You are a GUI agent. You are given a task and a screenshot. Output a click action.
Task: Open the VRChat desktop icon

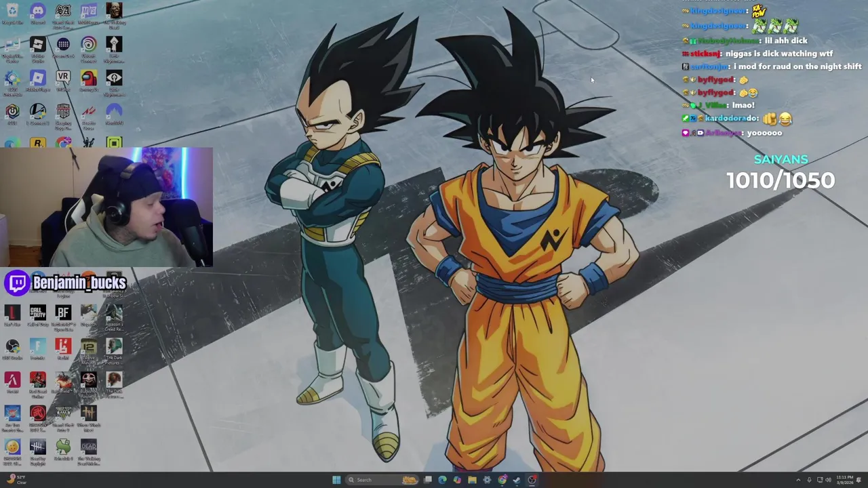(x=63, y=81)
